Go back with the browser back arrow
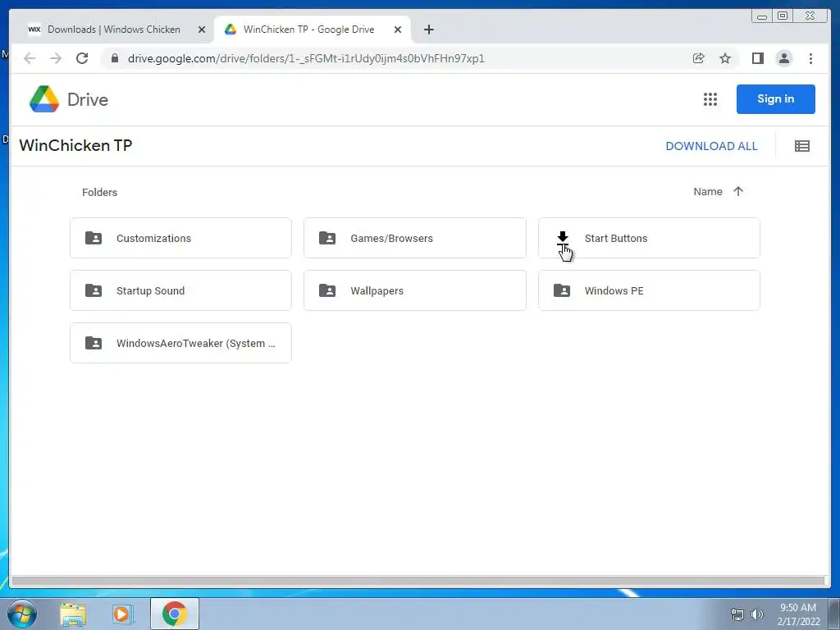 point(30,58)
